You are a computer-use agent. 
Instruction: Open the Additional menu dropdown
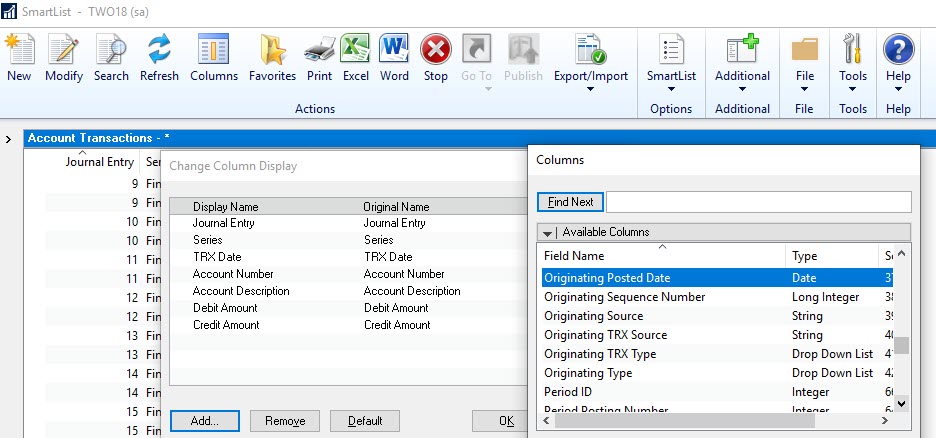(742, 58)
